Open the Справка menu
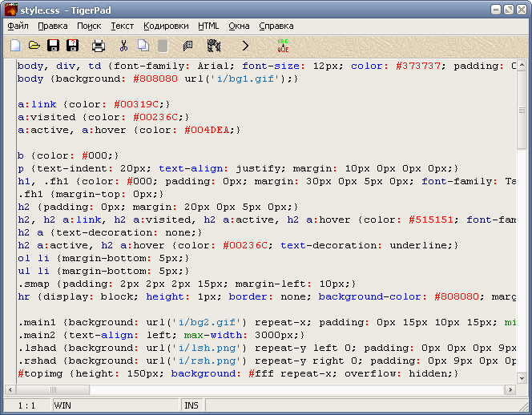Screen dimensions: 532x415 tap(276, 26)
